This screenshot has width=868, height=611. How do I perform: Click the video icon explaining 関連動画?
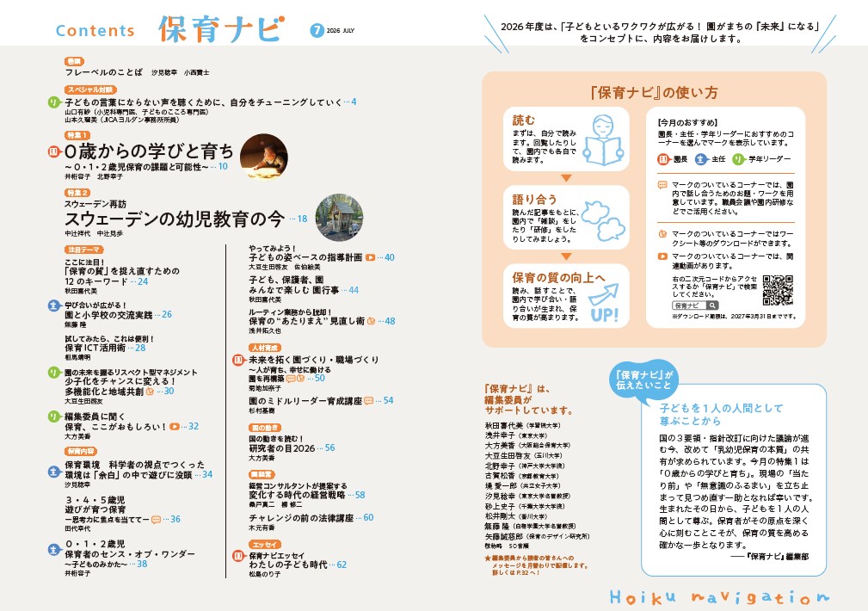[x=662, y=256]
